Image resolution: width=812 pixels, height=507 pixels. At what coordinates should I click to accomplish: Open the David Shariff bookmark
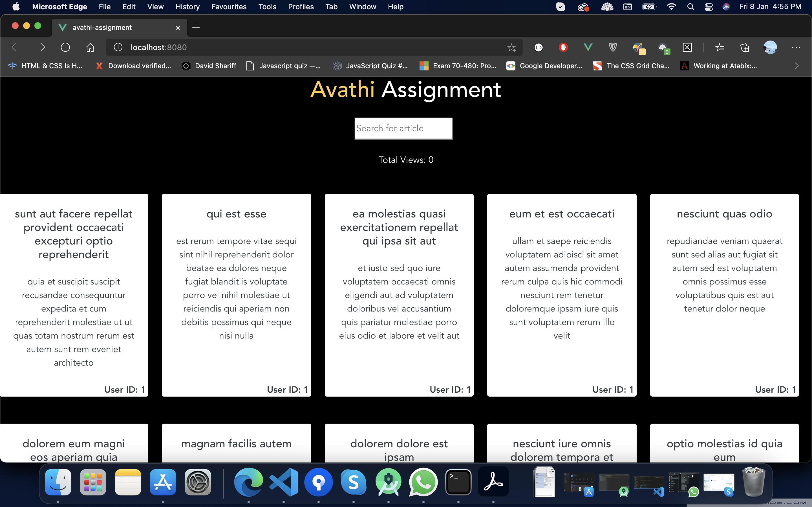pyautogui.click(x=209, y=66)
